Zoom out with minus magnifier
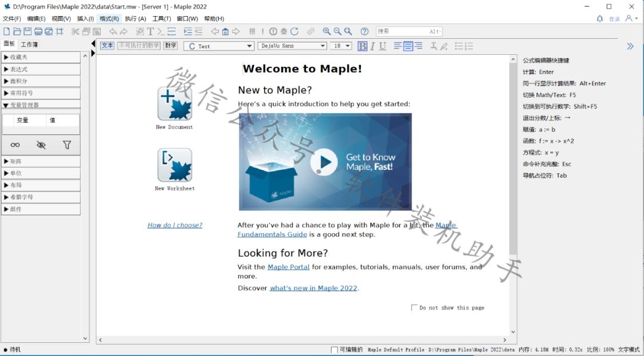This screenshot has width=644, height=356. (337, 31)
